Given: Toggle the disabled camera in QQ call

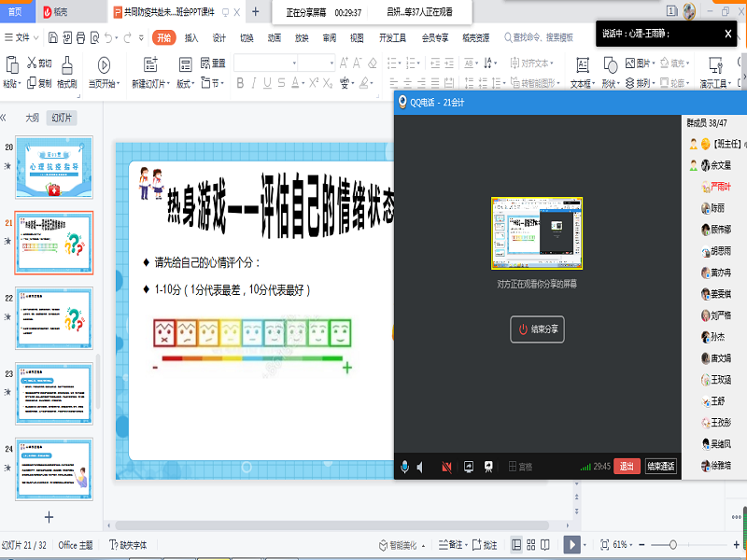Looking at the screenshot, I should [446, 467].
